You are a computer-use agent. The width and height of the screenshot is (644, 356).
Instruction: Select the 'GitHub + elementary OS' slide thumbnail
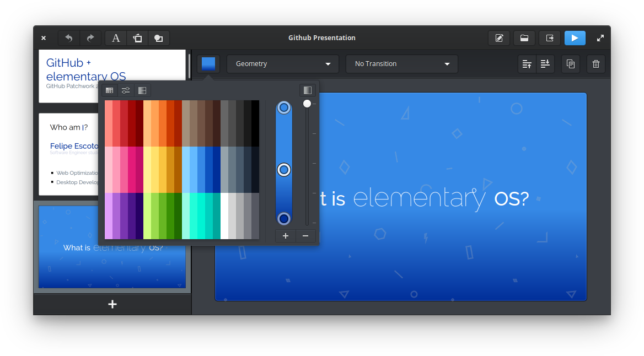[x=112, y=76]
